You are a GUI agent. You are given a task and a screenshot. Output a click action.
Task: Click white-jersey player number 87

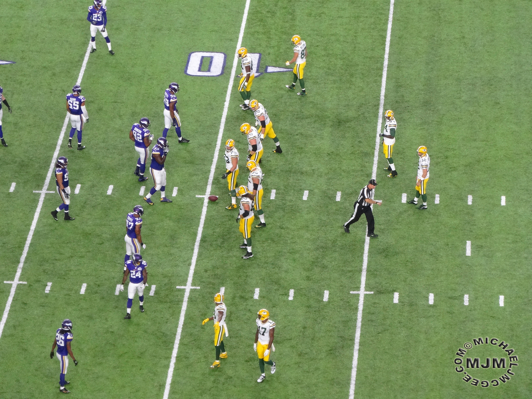click(298, 64)
